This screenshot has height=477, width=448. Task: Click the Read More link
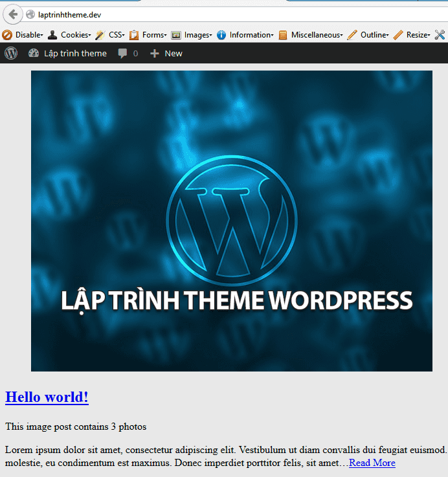coord(372,463)
